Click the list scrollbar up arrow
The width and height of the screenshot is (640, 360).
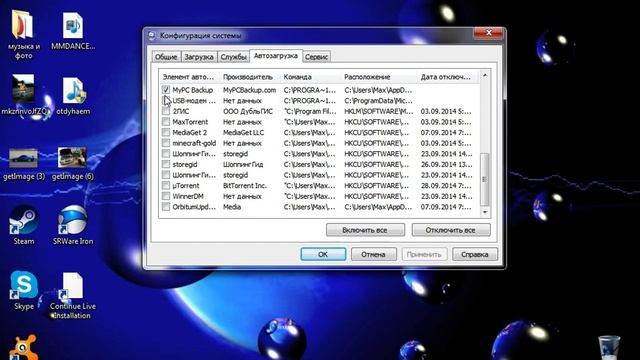point(485,76)
